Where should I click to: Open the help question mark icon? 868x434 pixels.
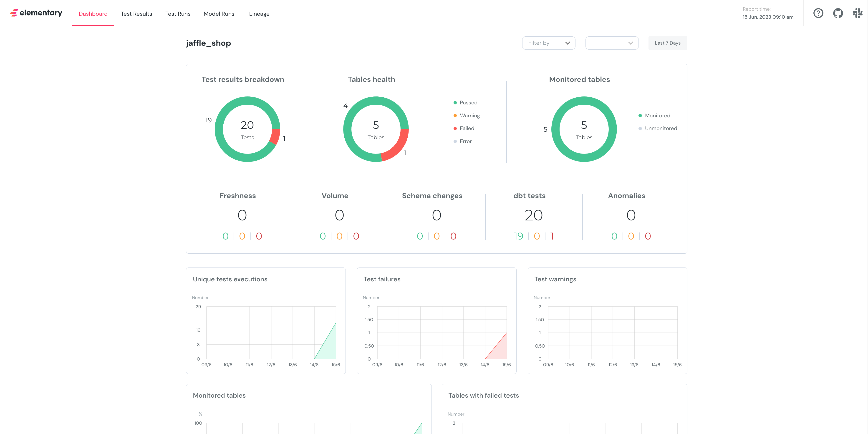click(x=818, y=13)
